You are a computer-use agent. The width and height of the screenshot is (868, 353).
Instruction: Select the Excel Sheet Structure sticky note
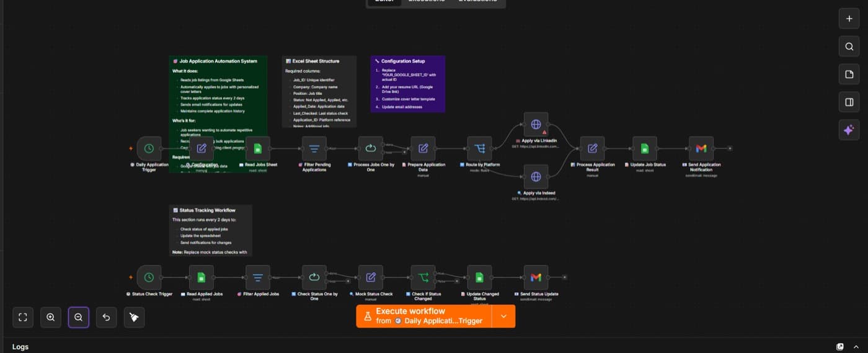[x=319, y=92]
